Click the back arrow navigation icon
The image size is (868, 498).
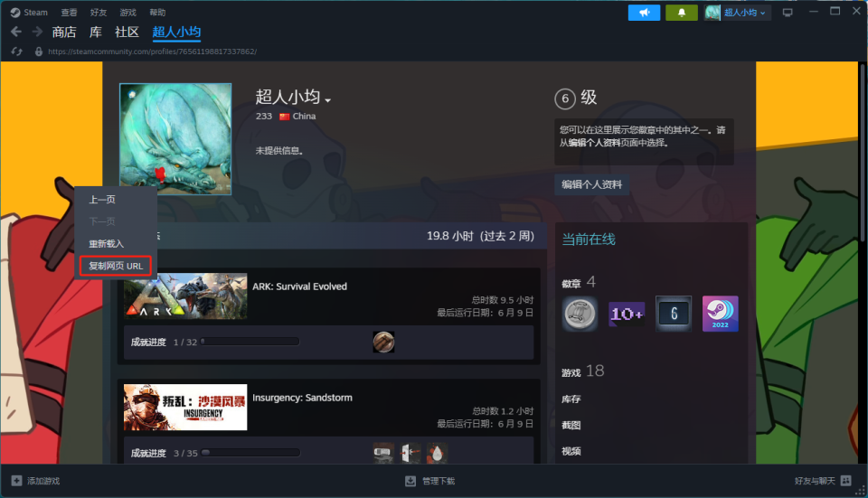click(x=16, y=33)
